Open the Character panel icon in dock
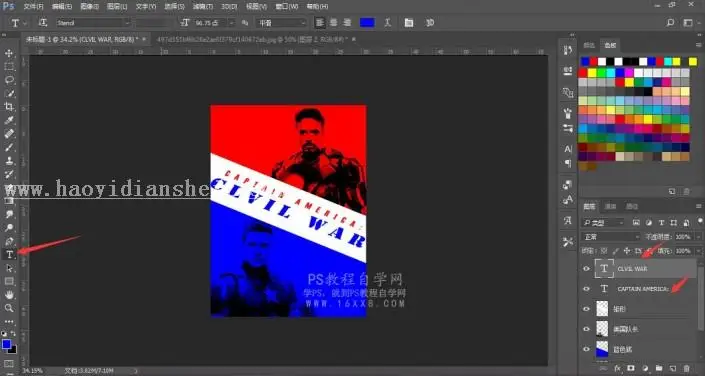705x376 pixels. coord(568,149)
